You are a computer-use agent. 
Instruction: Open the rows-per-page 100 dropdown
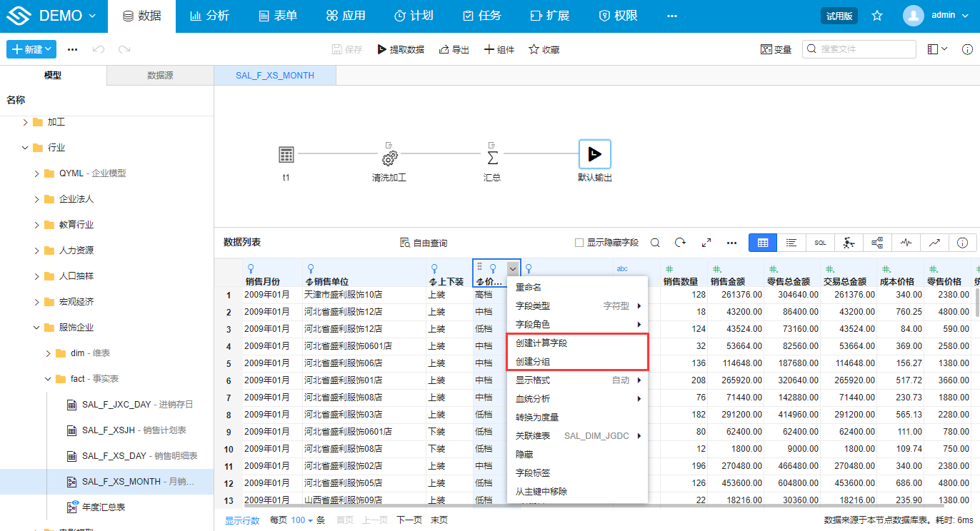[302, 520]
